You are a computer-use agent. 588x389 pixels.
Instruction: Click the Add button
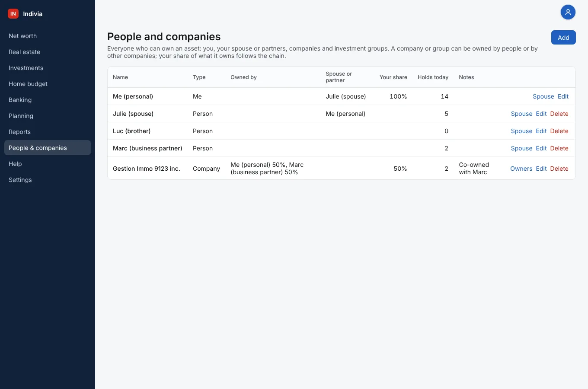[563, 38]
